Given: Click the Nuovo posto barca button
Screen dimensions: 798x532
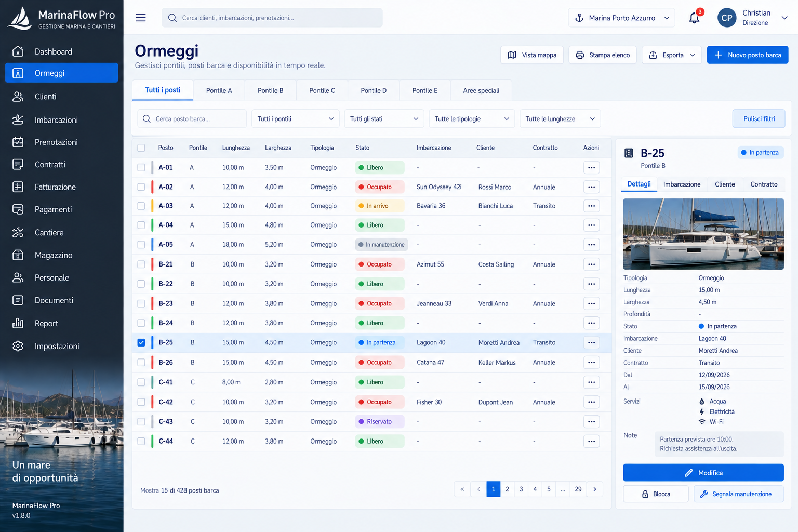Looking at the screenshot, I should click(x=748, y=55).
